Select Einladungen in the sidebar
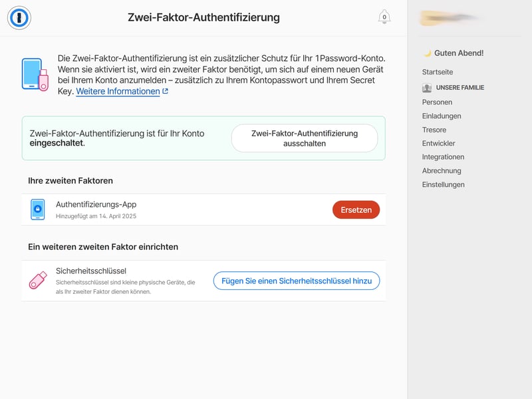This screenshot has width=532, height=399. tap(441, 116)
